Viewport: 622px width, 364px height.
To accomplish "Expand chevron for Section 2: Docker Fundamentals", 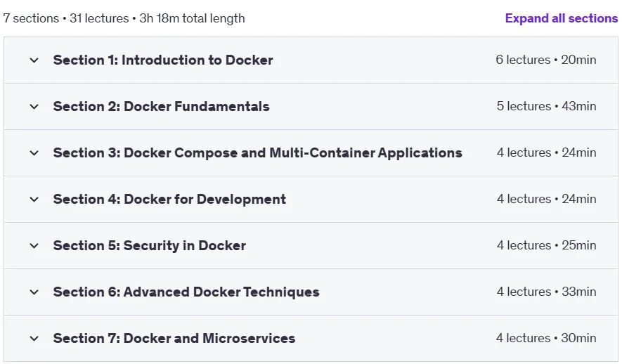I will 34,107.
